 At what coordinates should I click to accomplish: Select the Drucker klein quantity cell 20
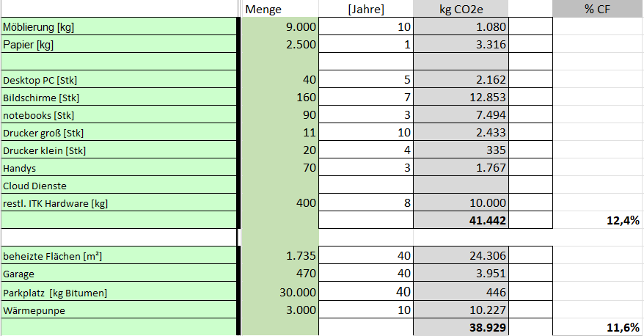click(x=279, y=150)
